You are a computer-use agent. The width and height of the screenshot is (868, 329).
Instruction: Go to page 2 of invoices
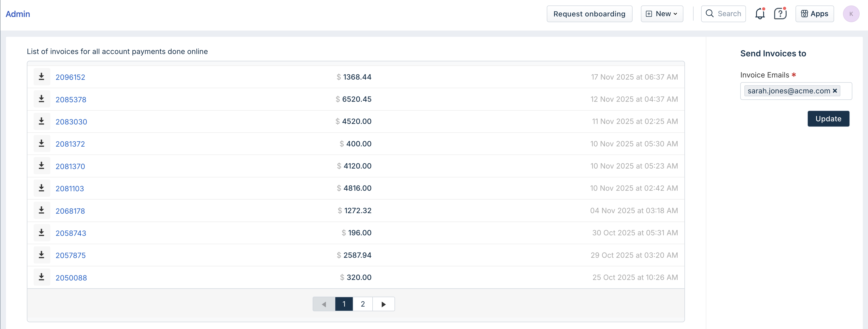363,304
